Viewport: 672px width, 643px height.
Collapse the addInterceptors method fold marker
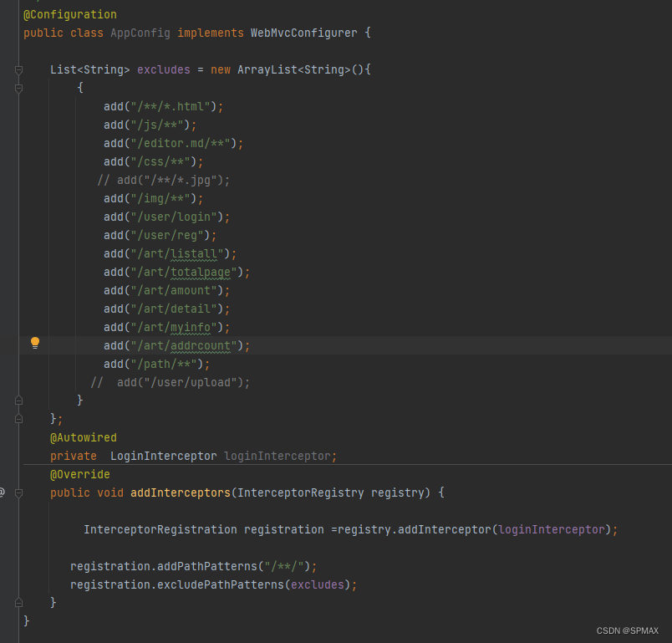point(18,493)
